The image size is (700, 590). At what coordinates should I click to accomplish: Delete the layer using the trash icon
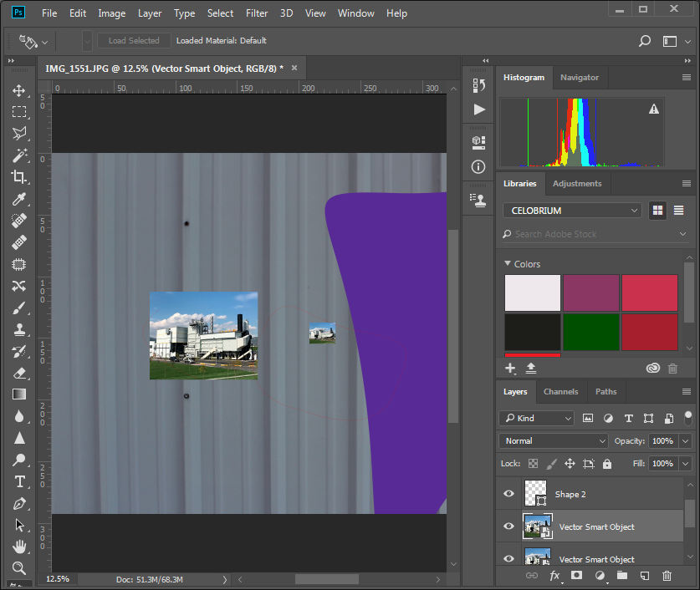tap(667, 575)
